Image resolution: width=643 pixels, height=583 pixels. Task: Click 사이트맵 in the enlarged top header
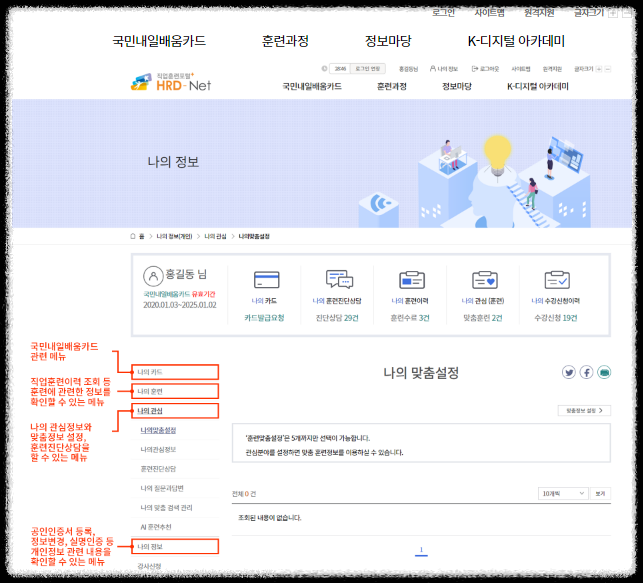click(490, 13)
